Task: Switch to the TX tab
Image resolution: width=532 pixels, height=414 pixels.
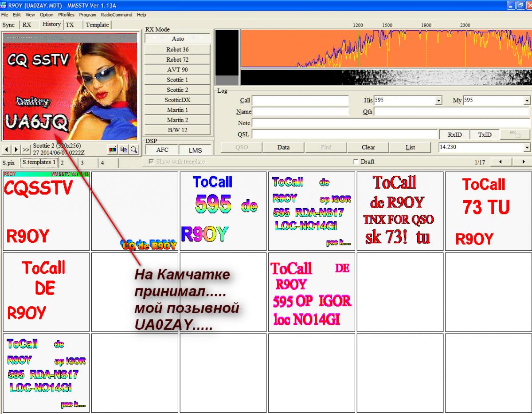Action: click(x=70, y=25)
